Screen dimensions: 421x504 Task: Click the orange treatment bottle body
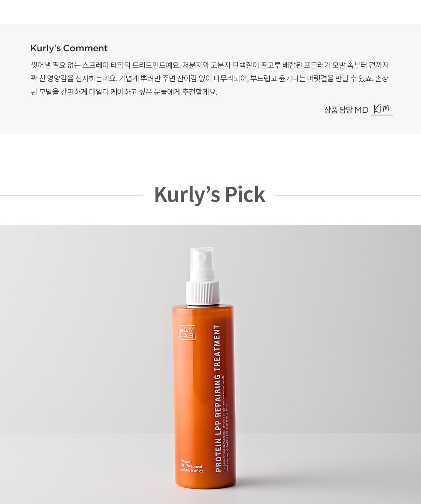(204, 397)
